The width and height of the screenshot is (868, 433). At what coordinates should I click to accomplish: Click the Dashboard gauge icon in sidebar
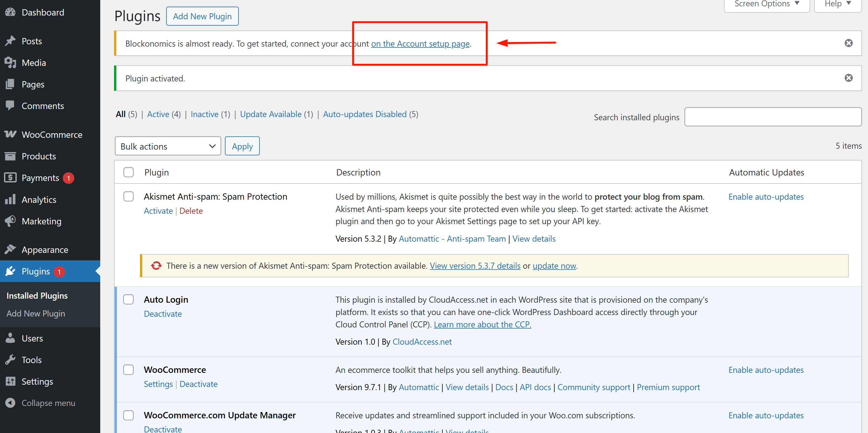point(10,12)
